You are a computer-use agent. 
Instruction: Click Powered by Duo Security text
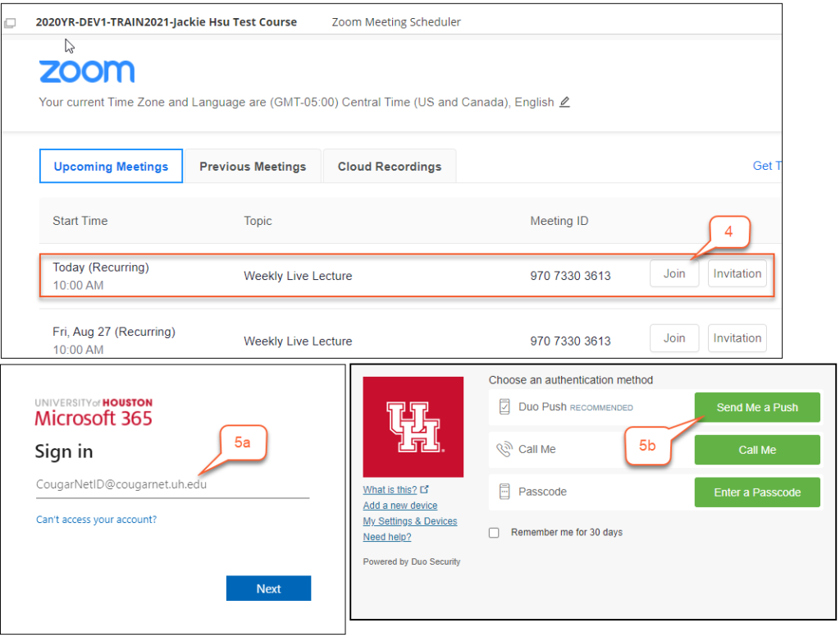coord(412,561)
